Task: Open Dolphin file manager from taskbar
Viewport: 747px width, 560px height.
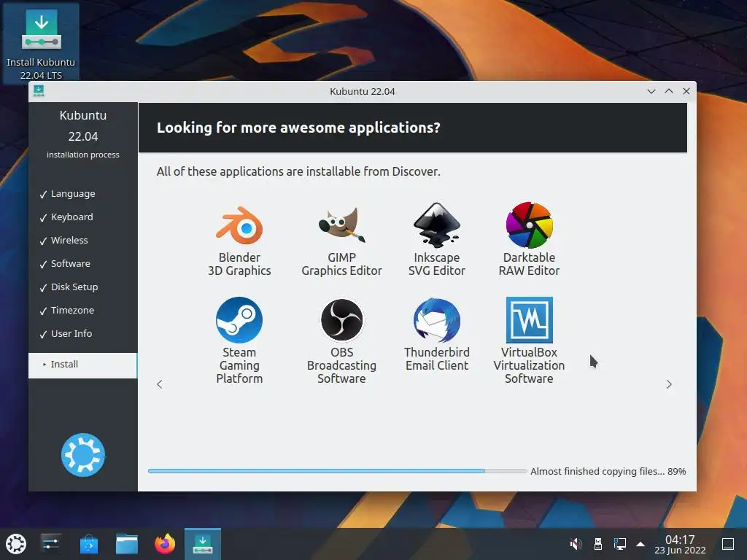Action: click(127, 544)
